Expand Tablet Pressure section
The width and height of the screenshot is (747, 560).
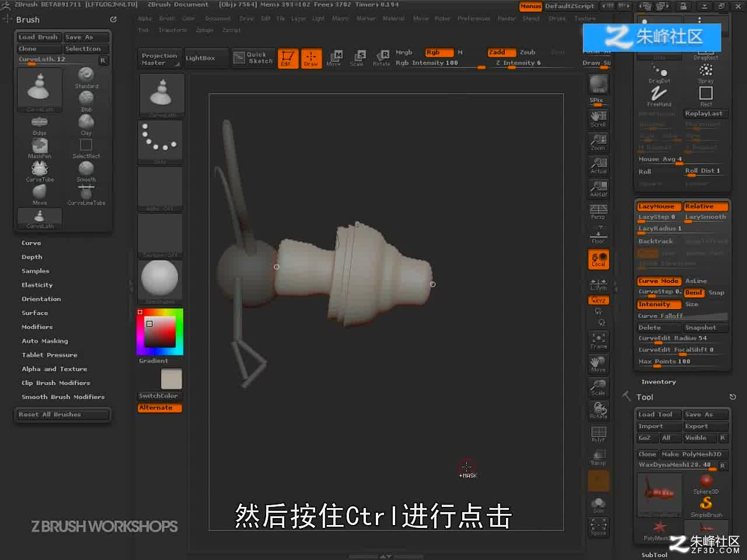coord(50,355)
